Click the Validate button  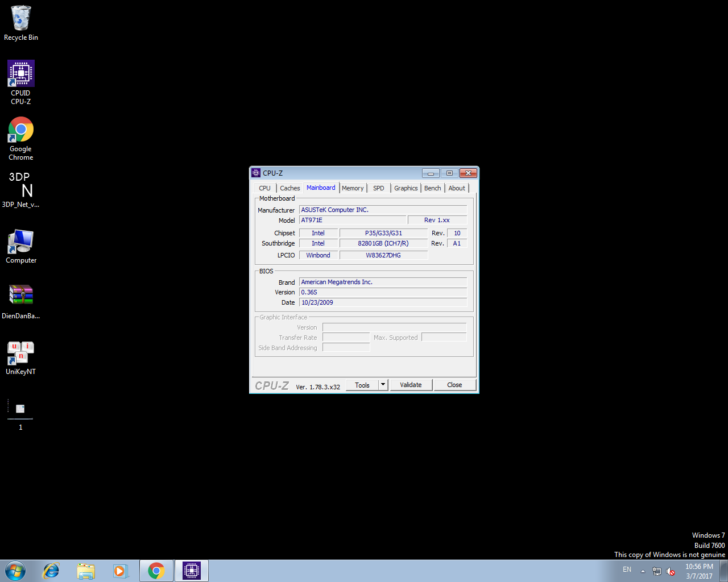pyautogui.click(x=411, y=385)
